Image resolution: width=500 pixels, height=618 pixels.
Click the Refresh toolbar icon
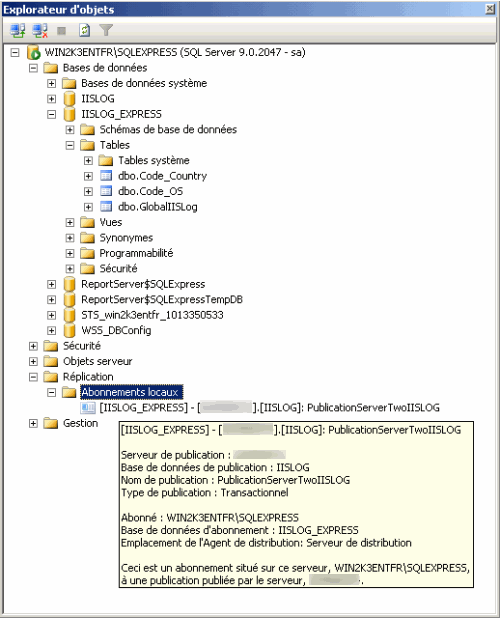tap(84, 30)
